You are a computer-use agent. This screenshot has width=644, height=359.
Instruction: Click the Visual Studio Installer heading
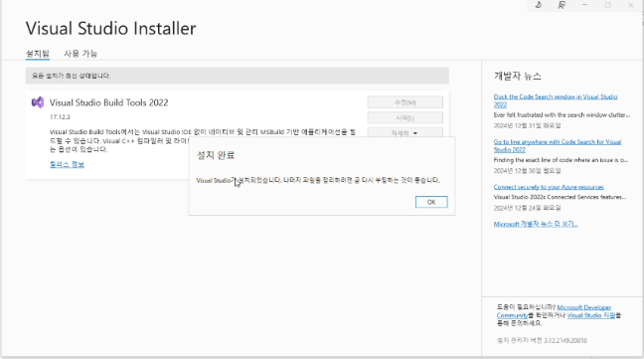tap(111, 28)
